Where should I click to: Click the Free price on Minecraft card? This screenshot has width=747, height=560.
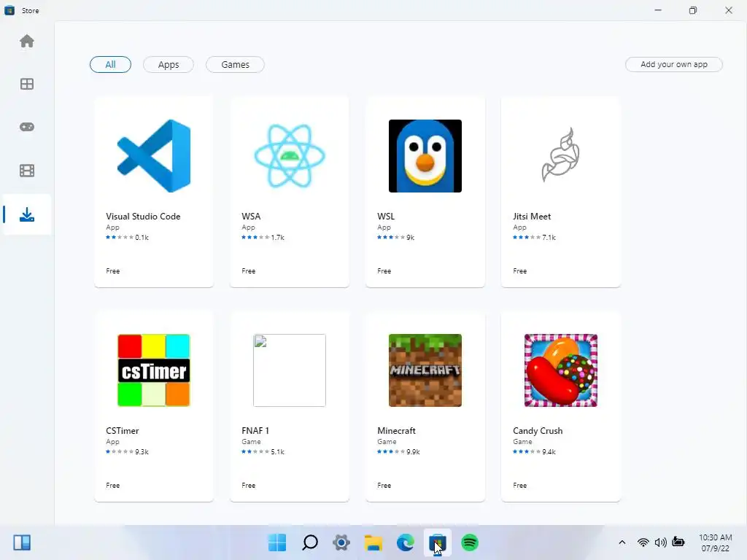pyautogui.click(x=384, y=485)
